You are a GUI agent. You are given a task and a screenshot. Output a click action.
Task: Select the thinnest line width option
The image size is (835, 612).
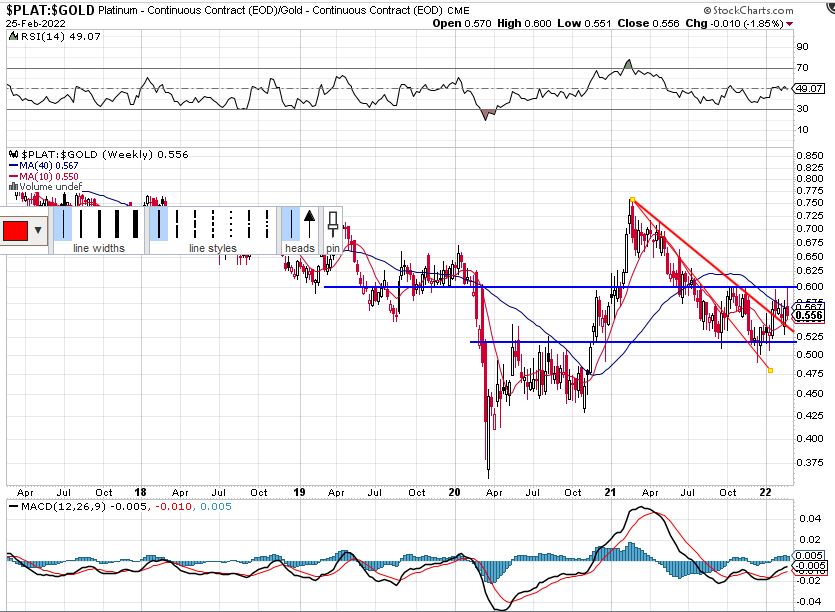tap(63, 224)
